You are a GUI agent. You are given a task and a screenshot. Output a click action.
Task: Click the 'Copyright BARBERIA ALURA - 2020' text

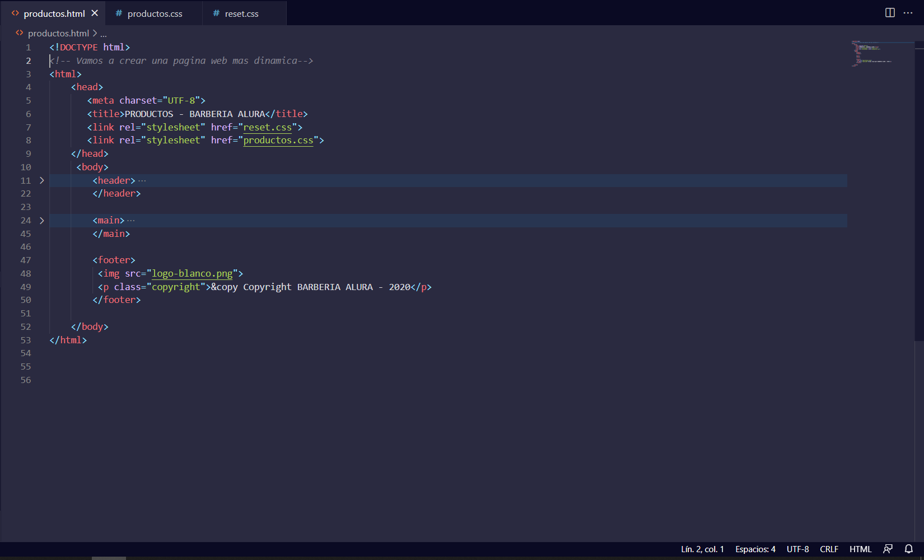pyautogui.click(x=327, y=287)
